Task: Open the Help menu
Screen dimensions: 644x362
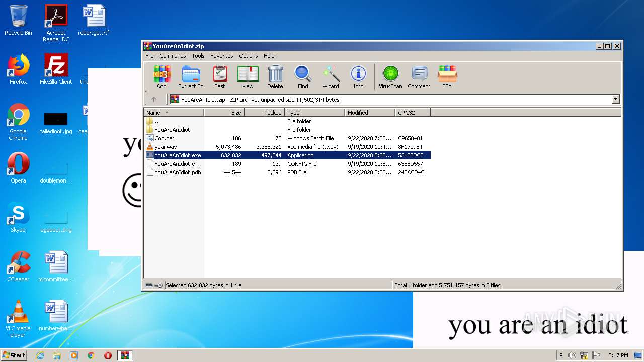Action: [x=269, y=56]
